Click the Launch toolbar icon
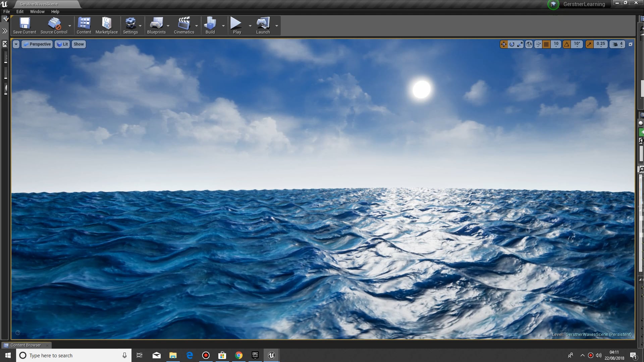Image resolution: width=644 pixels, height=362 pixels. 263,25
